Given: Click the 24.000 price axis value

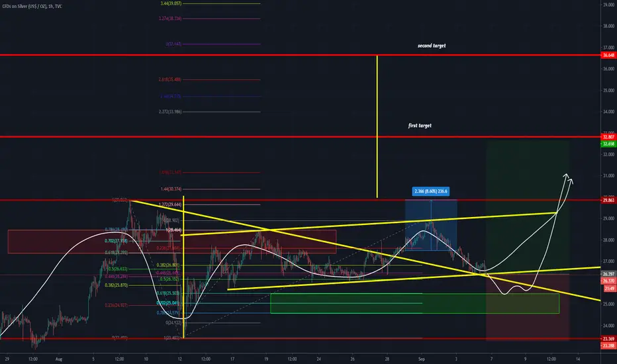Looking at the screenshot, I should point(608,326).
